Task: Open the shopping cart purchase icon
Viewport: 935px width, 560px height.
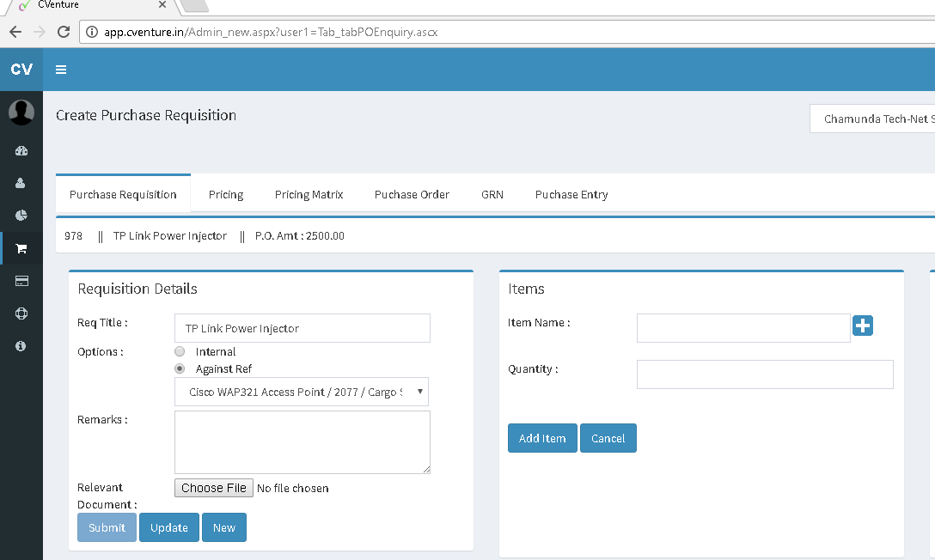Action: (x=21, y=248)
